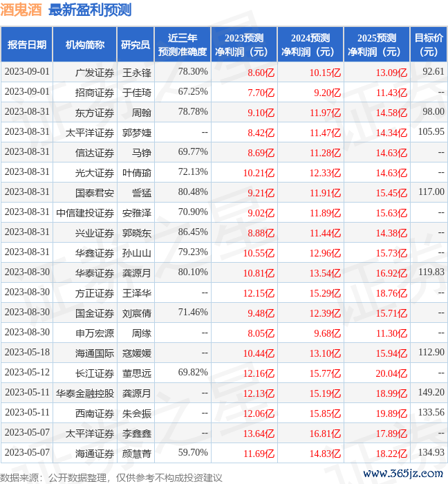This screenshot has width=448, height=484.
Task: Click researcher 朱会振 cell
Action: pos(137,413)
